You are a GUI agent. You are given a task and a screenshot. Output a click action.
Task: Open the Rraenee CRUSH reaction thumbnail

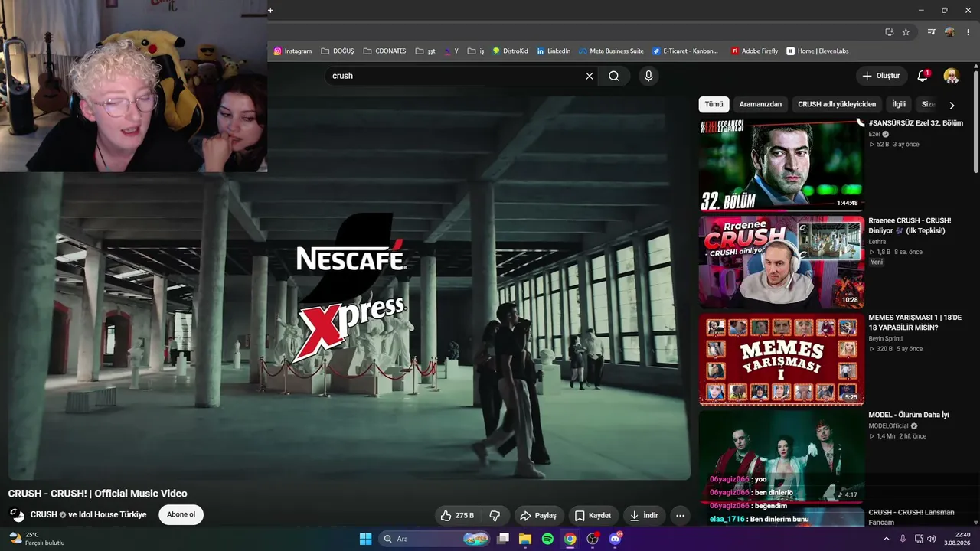781,262
